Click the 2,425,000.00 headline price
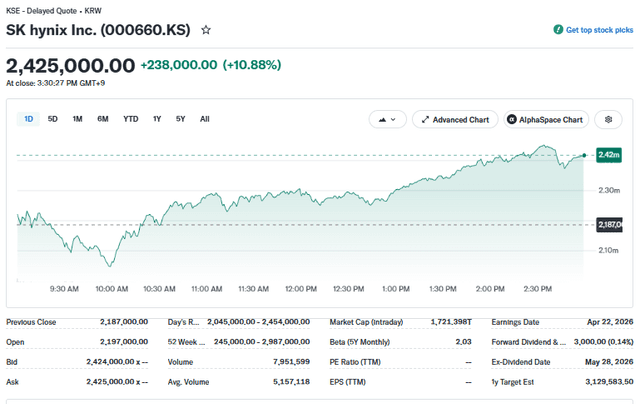 click(70, 66)
